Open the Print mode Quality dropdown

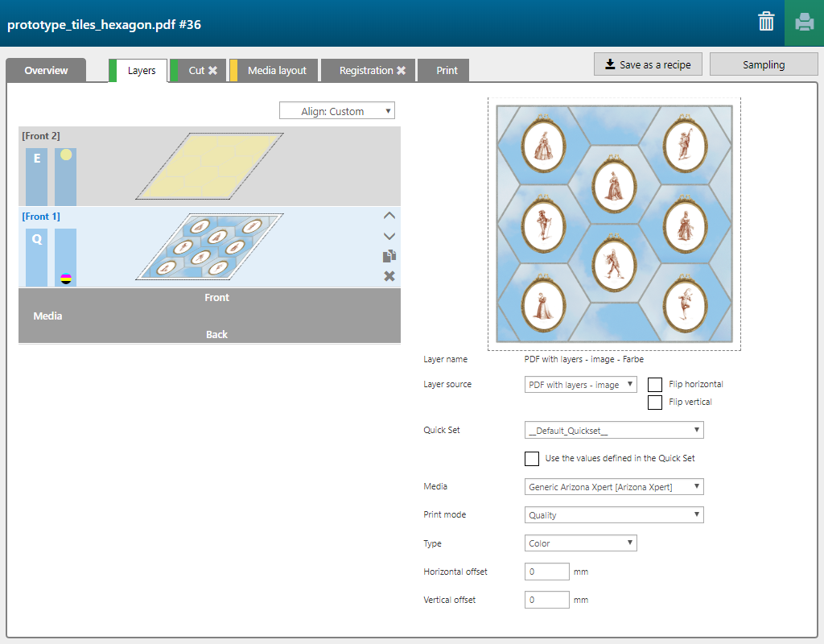[614, 514]
